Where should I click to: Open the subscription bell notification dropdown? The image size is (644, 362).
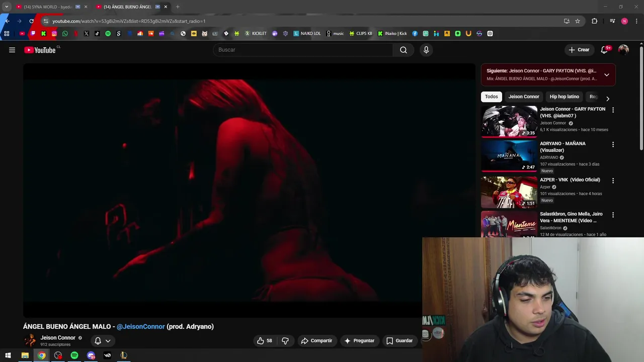(x=103, y=340)
